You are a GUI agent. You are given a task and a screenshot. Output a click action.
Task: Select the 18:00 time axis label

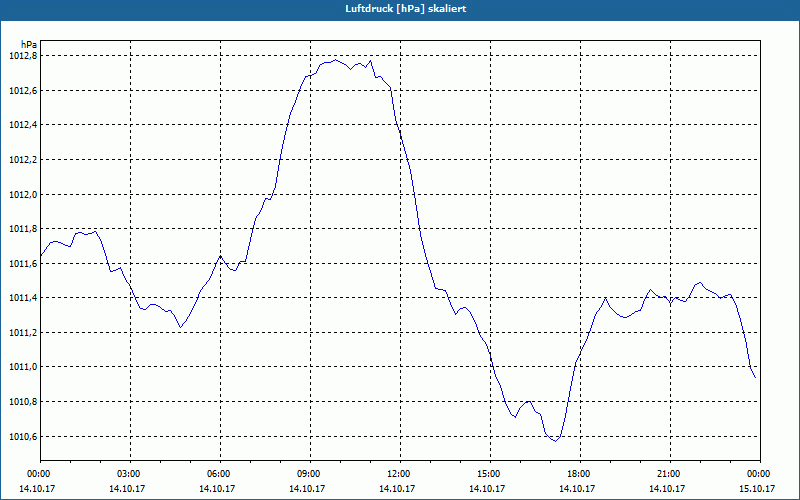coord(577,474)
